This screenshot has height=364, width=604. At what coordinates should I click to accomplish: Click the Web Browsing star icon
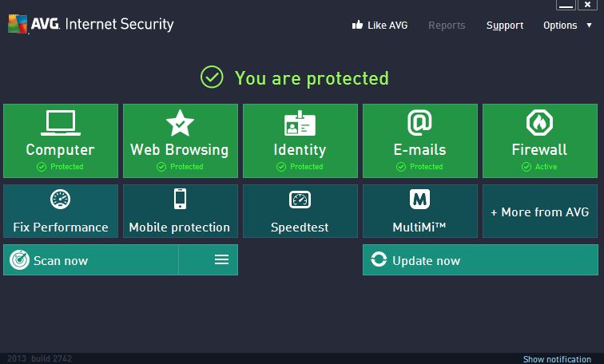click(x=180, y=123)
